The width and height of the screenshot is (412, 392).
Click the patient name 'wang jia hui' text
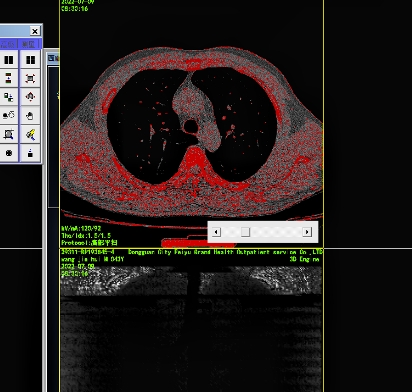point(81,259)
